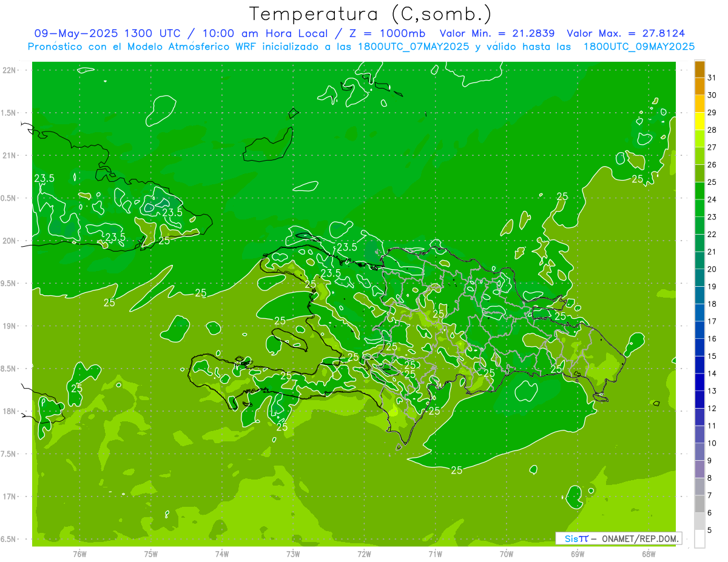Click the '19N' latitude axis label
The width and height of the screenshot is (728, 562).
(8, 326)
